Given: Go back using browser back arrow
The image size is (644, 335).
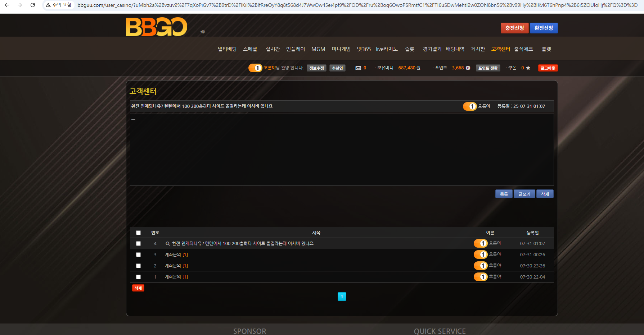Looking at the screenshot, I should [7, 5].
